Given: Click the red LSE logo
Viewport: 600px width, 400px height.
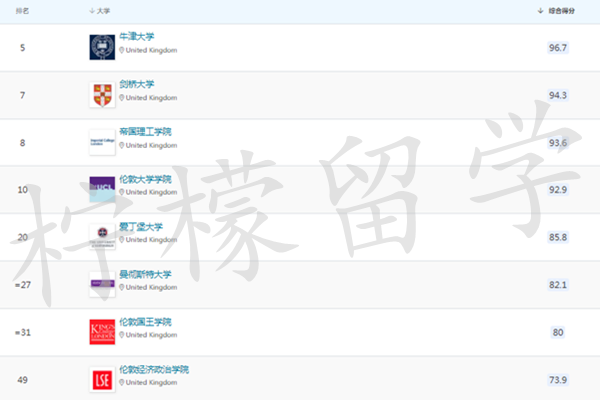Looking at the screenshot, I should click(102, 380).
